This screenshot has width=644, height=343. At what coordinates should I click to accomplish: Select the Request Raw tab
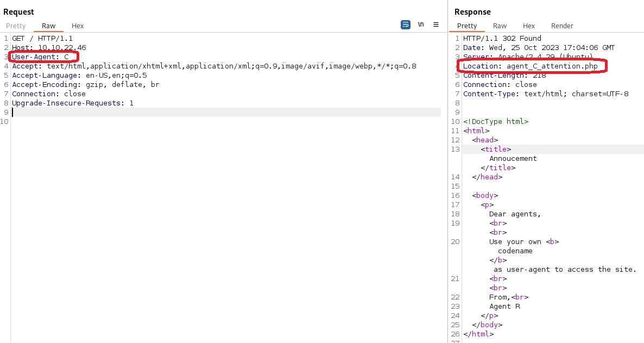(x=48, y=26)
